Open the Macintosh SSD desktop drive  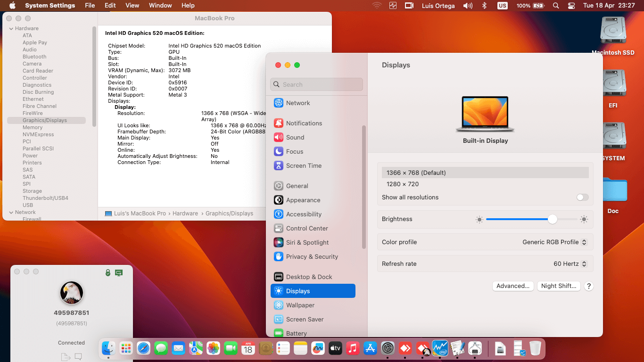point(613,36)
